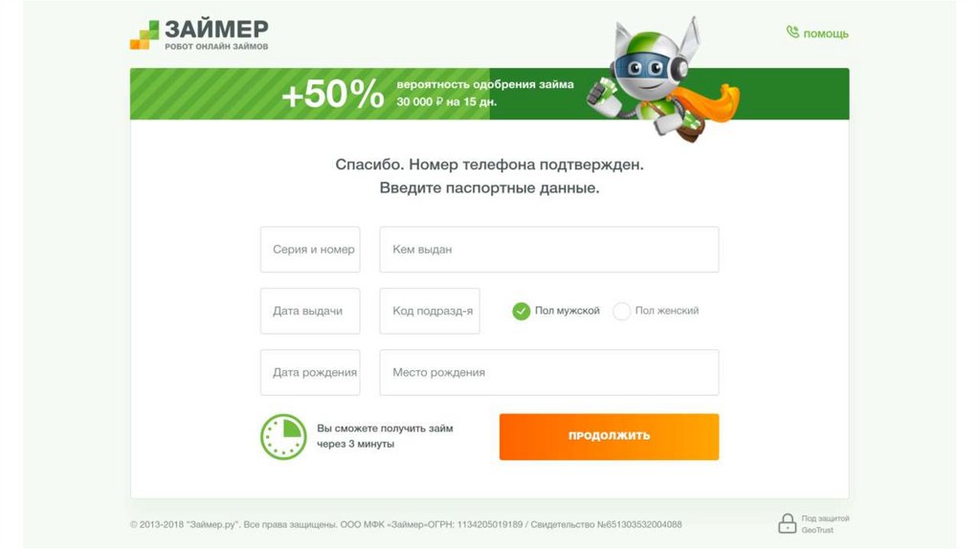Click the green clock timer icon
Viewport: 980px width, 549px height.
pos(283,437)
